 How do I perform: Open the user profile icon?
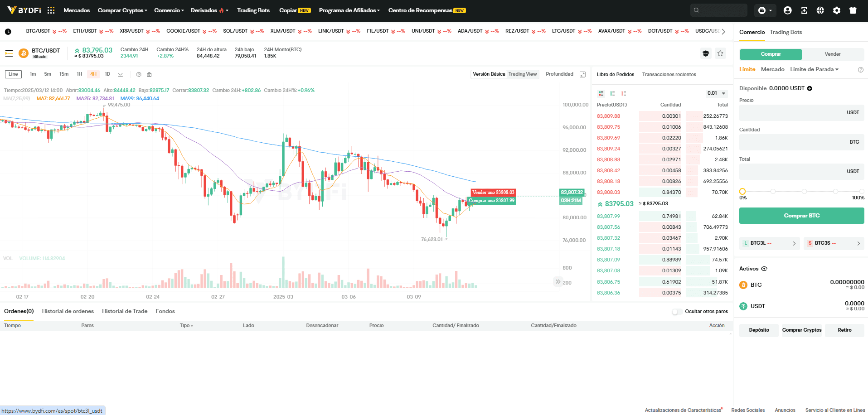[788, 10]
